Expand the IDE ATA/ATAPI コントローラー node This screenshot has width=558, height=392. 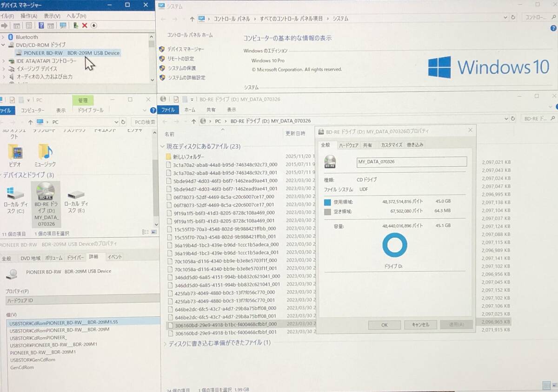[3, 61]
